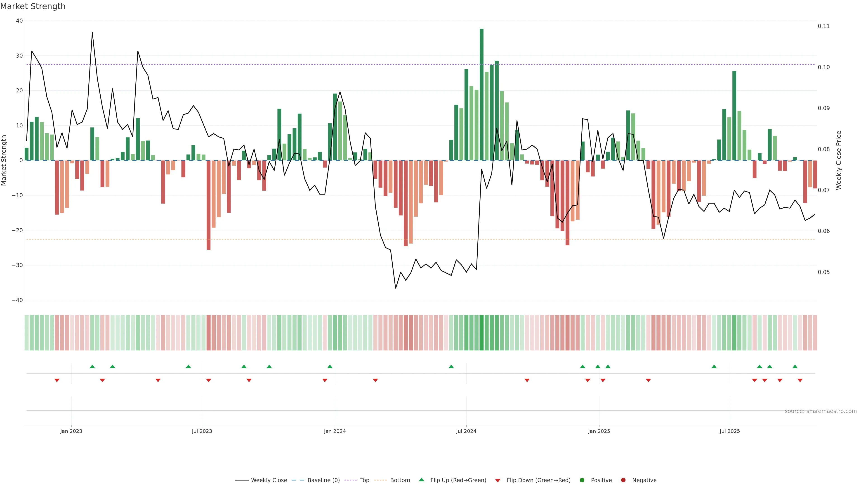Click the darkest green heatmap strip cell
868x488 pixels.
click(x=481, y=332)
